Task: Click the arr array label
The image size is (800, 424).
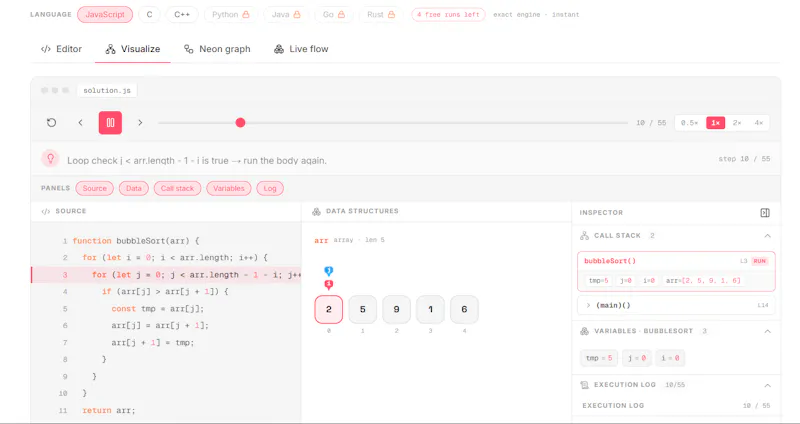Action: (x=321, y=240)
